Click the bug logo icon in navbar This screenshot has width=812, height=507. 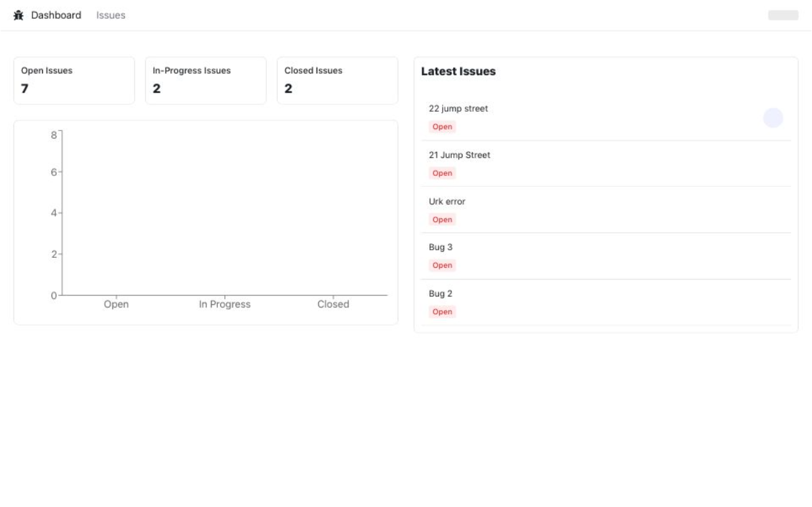(x=19, y=15)
